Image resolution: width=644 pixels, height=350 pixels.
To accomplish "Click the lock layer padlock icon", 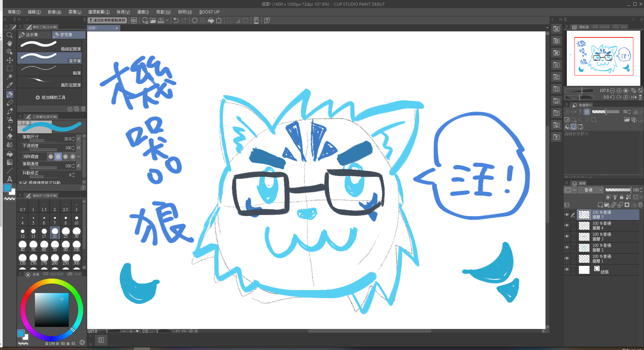I will pyautogui.click(x=622, y=197).
